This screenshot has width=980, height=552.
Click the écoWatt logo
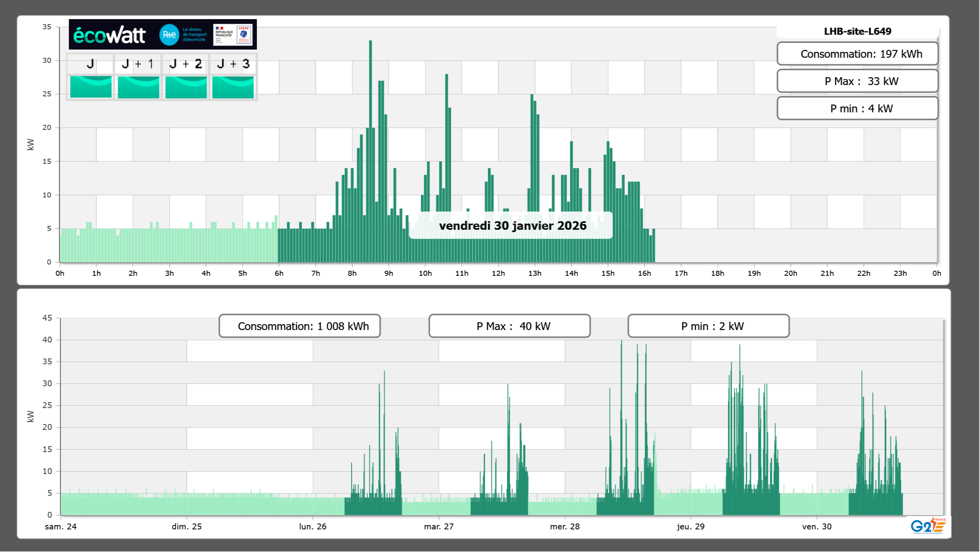click(109, 35)
